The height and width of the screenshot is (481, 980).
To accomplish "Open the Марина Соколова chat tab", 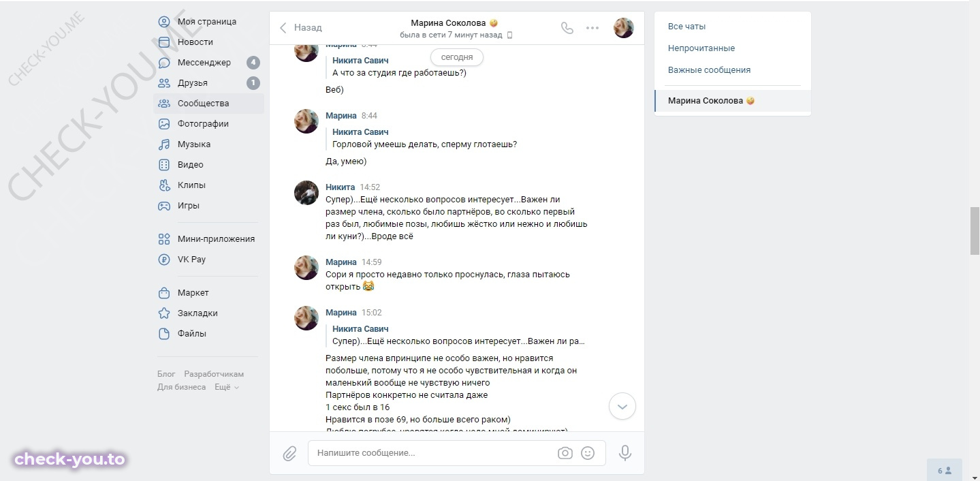I will [733, 101].
